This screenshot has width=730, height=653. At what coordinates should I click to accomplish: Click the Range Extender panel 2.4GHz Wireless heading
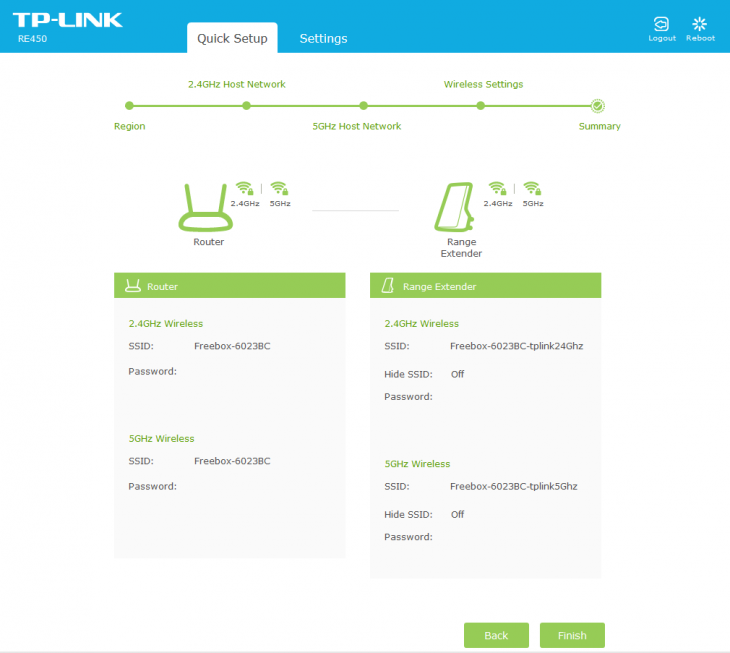(421, 323)
